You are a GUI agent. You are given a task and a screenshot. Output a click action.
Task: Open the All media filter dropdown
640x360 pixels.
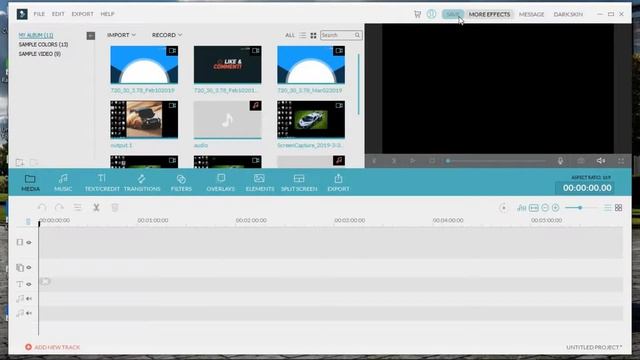tap(290, 36)
